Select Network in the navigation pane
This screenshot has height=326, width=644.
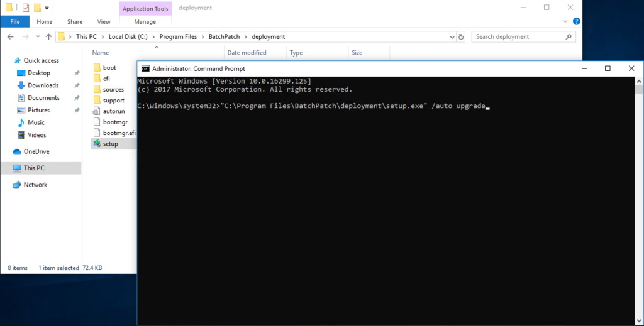pos(35,185)
